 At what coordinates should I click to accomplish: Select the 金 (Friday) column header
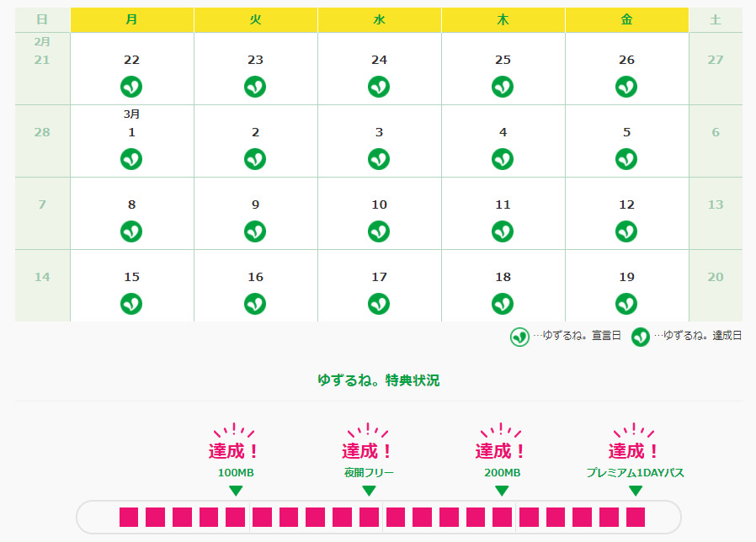point(626,19)
